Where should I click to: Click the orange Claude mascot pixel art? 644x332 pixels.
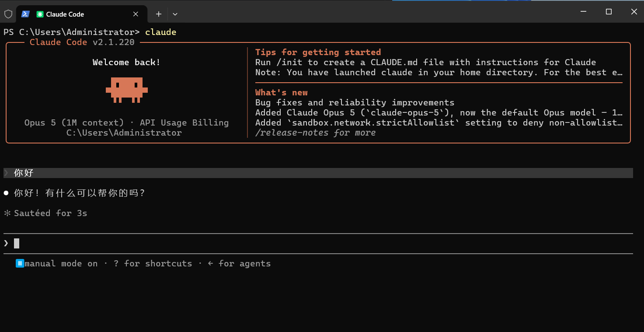coord(127,90)
